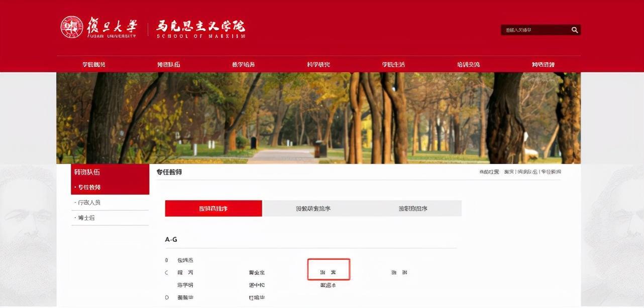The height and width of the screenshot is (308, 644).
Task: Select 博士后 in the left sidebar
Action: point(86,218)
